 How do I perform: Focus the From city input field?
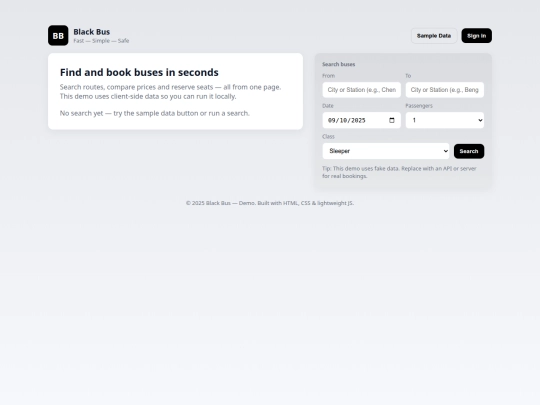[x=362, y=90]
